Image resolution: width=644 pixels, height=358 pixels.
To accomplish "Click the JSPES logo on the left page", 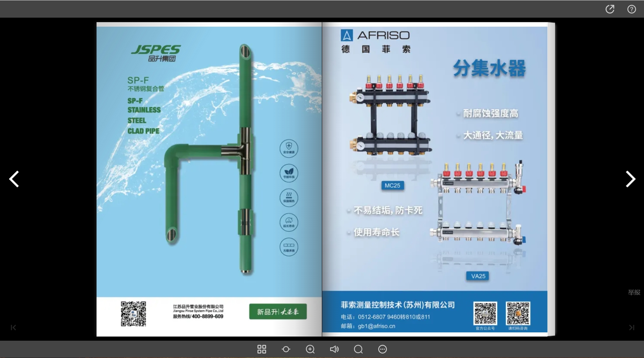I will point(156,53).
